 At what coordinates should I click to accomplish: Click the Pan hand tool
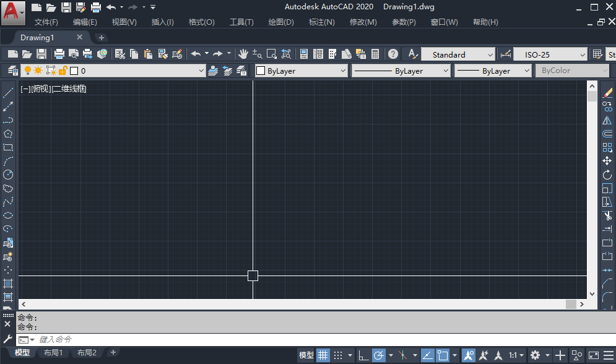243,54
